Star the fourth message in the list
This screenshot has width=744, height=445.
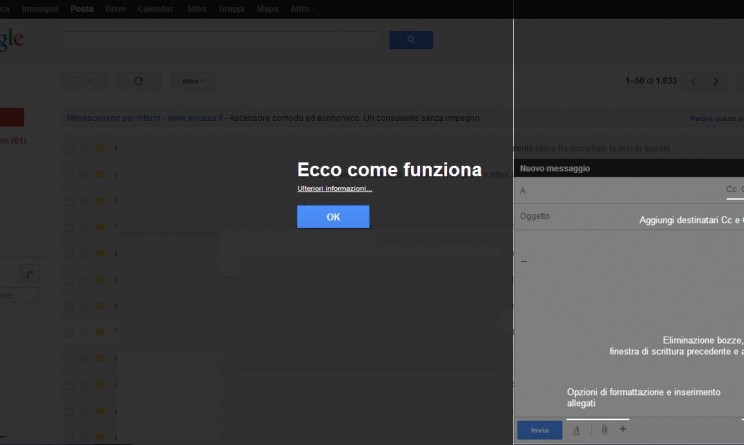(x=85, y=228)
